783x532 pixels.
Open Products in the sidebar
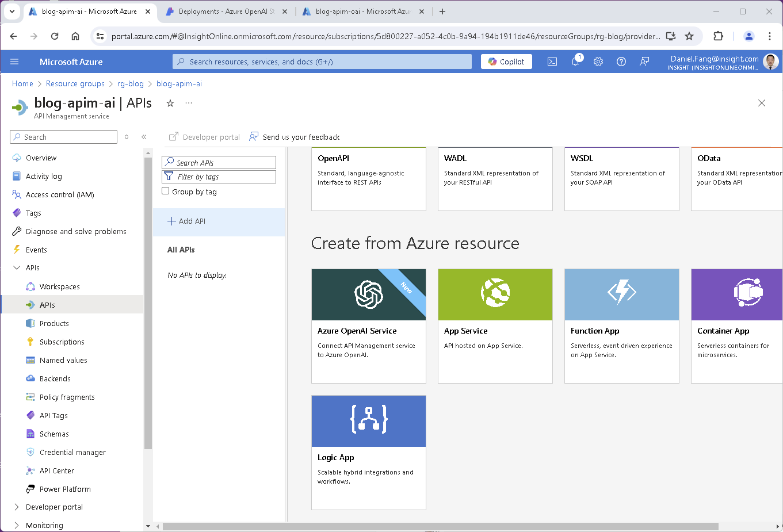click(x=54, y=323)
